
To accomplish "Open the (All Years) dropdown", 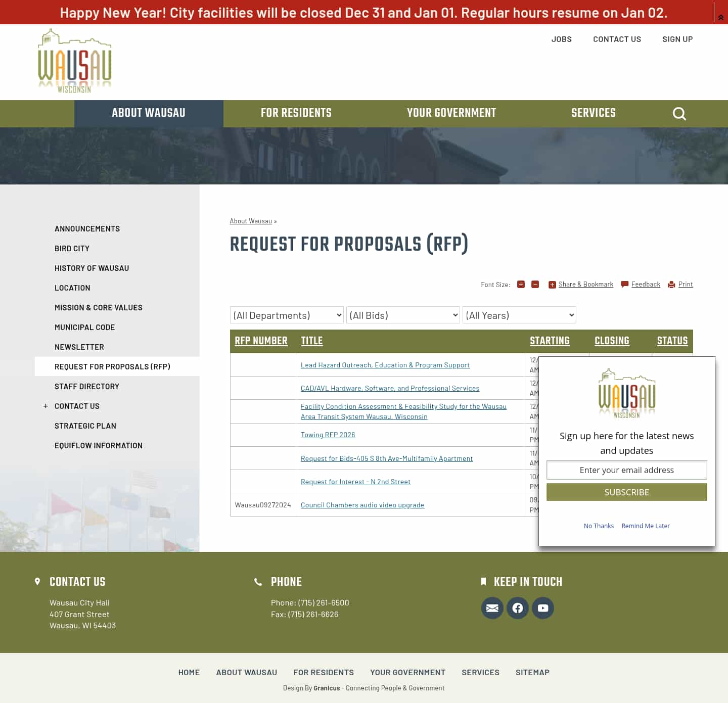I will (x=519, y=315).
